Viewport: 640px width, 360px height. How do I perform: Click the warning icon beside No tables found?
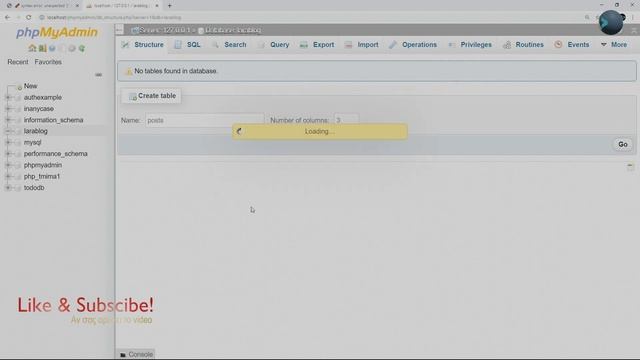[x=128, y=71]
